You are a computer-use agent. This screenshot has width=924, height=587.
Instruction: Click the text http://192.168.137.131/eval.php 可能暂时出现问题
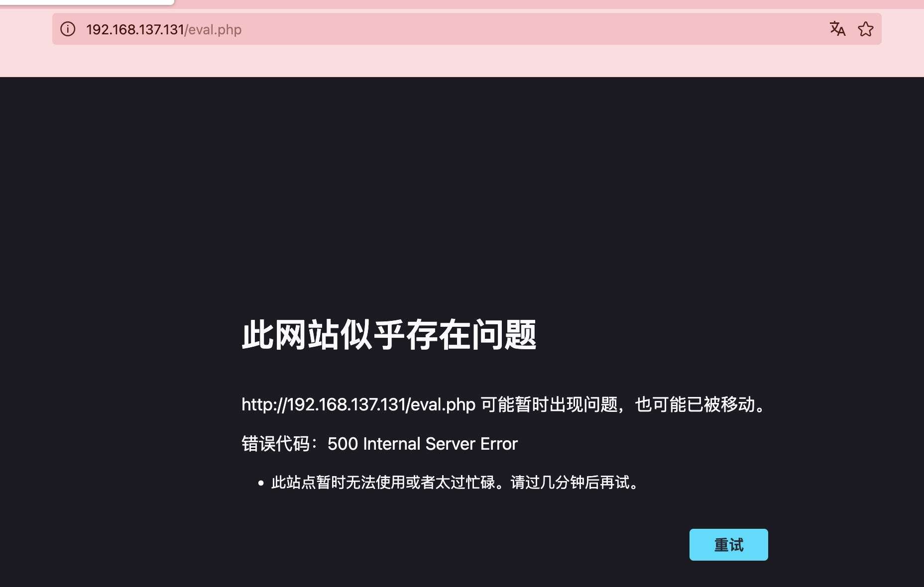(x=429, y=404)
